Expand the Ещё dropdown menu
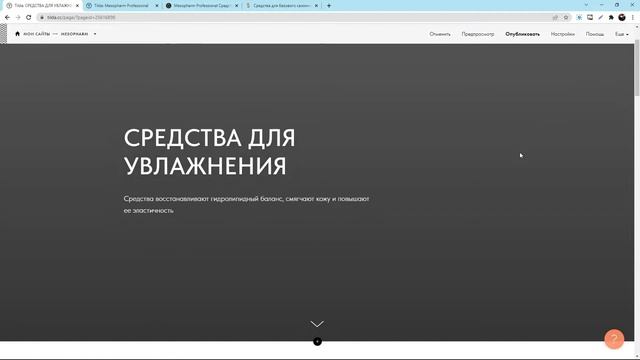Viewport: 640px width, 360px height. pos(622,34)
